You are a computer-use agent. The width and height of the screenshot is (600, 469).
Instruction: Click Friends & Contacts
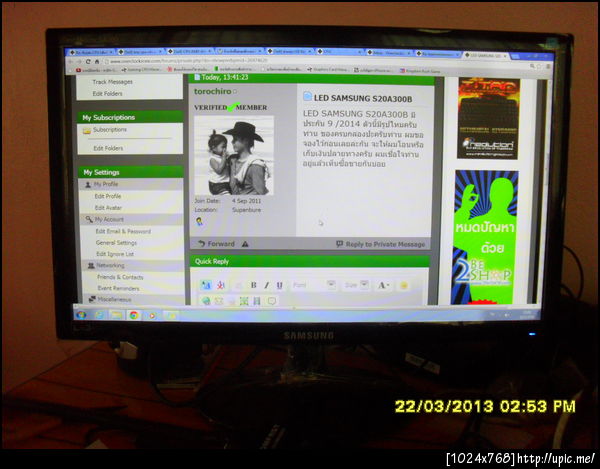pyautogui.click(x=120, y=277)
